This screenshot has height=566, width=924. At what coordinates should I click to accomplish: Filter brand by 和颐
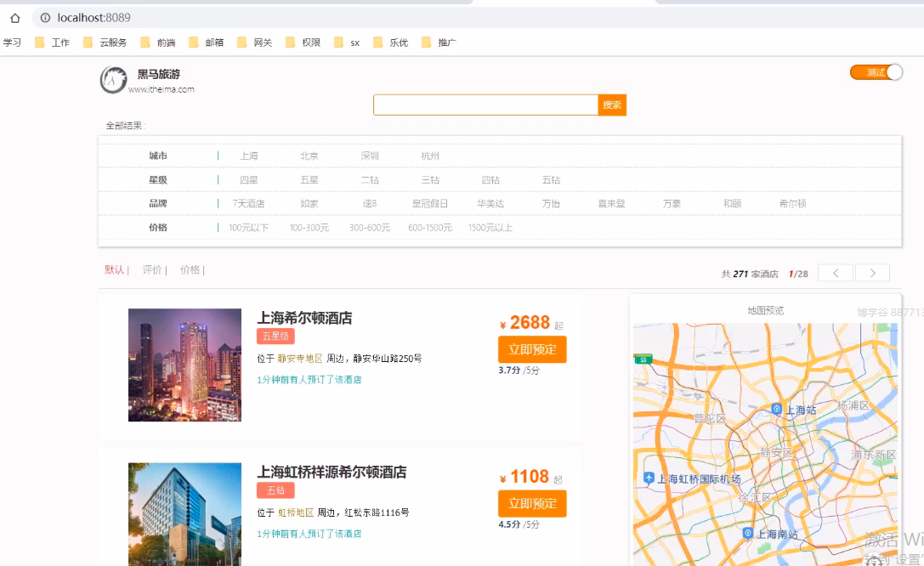point(732,204)
